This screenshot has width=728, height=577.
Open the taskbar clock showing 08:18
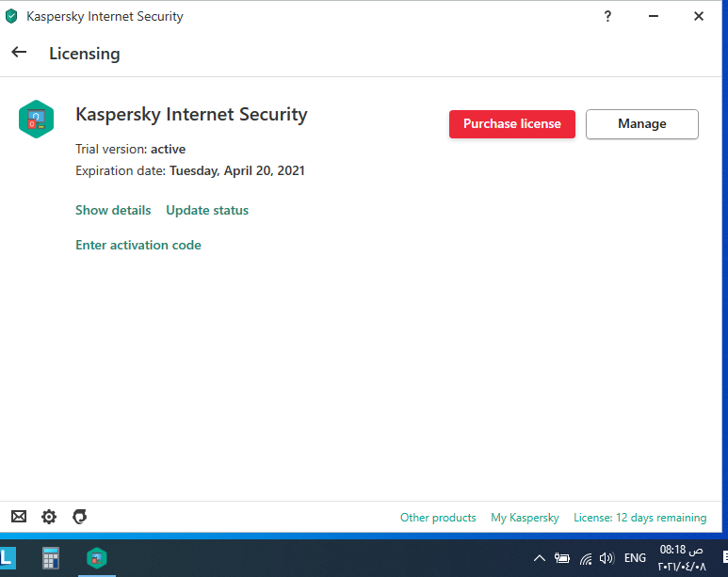pyautogui.click(x=682, y=558)
